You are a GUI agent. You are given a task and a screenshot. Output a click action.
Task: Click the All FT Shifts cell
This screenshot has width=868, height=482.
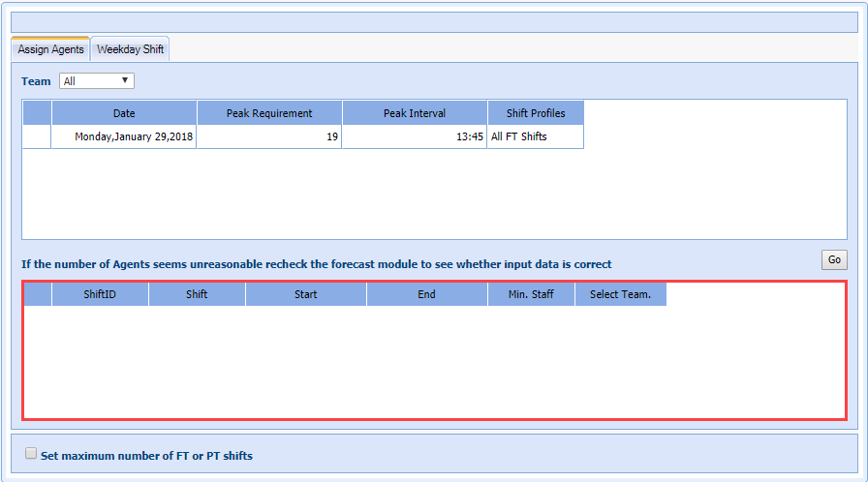pos(535,136)
